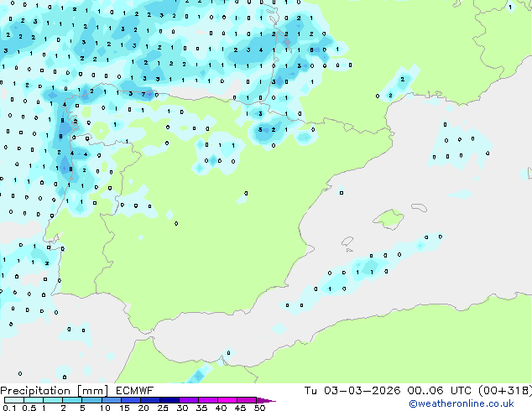Pick the 15 to 20 mm legend swatch

tap(131, 400)
